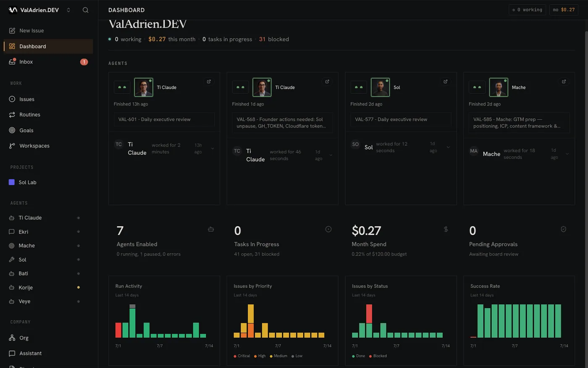This screenshot has height=368, width=588.
Task: Click the Success Rate chart title
Action: point(485,286)
